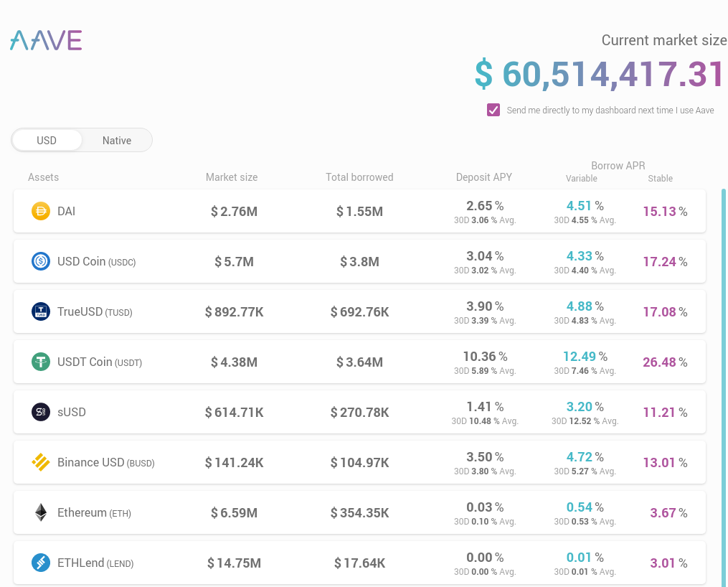The width and height of the screenshot is (728, 587).
Task: Open the Ethereum (ETH) market row
Action: (359, 512)
